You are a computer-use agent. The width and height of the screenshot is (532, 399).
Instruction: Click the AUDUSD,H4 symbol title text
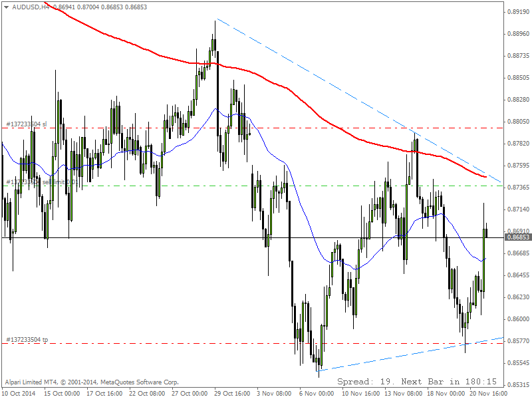(31, 7)
